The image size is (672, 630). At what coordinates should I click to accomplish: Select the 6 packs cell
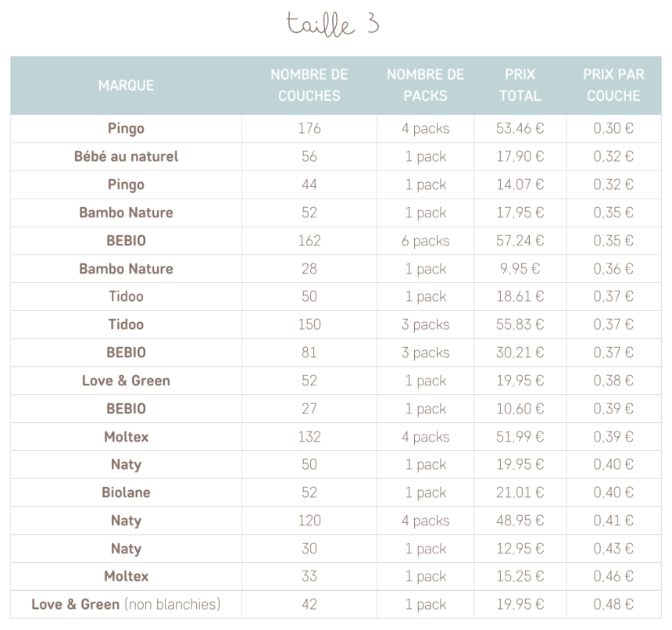click(x=425, y=241)
